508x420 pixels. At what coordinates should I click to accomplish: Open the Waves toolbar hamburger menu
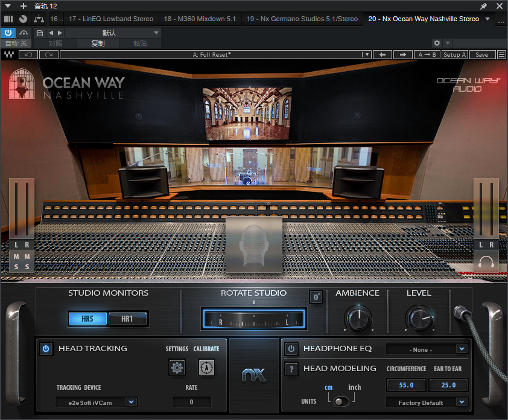point(501,55)
